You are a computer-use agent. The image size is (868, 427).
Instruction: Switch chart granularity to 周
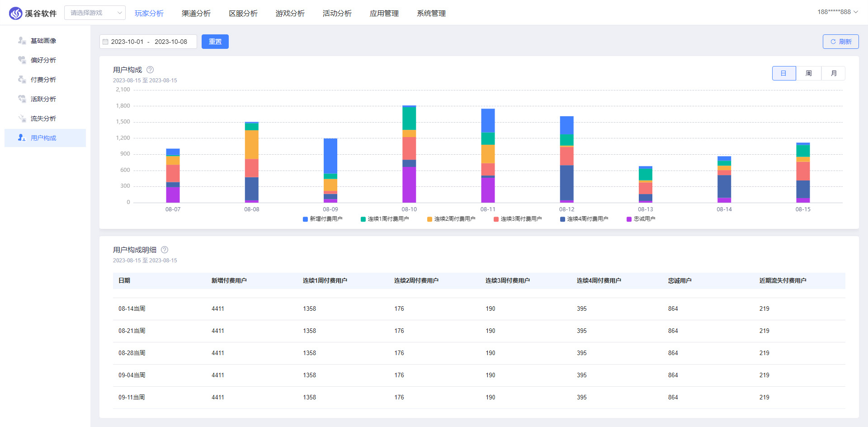tap(808, 73)
